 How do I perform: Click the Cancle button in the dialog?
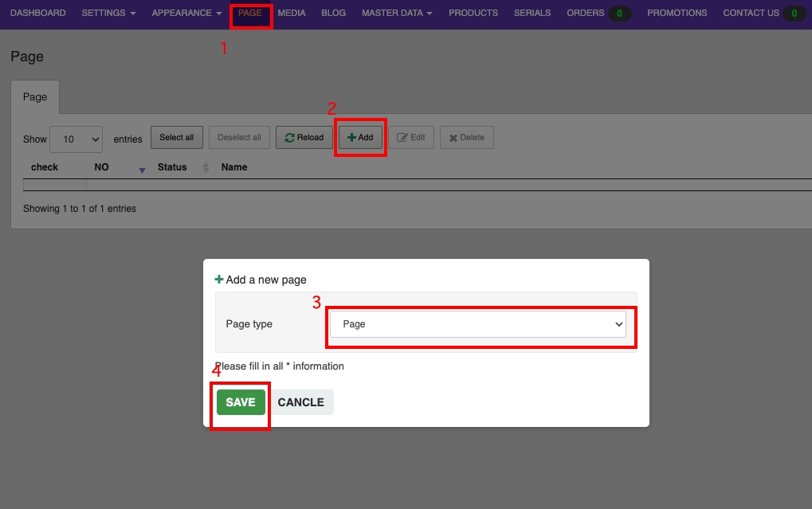[x=300, y=402]
